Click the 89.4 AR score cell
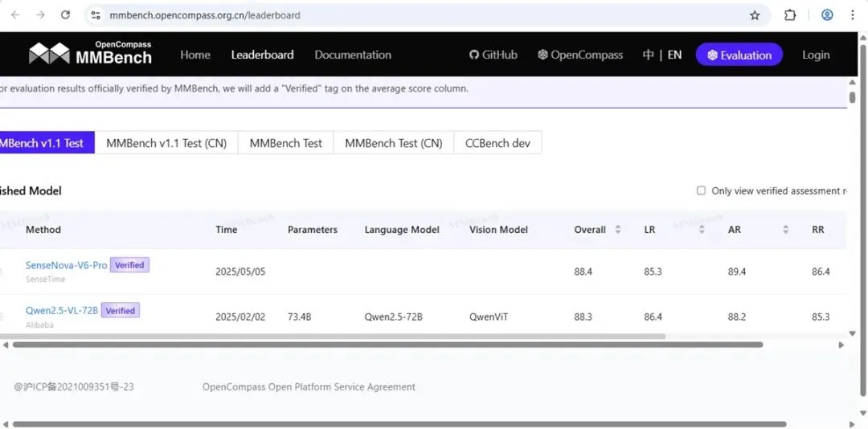The image size is (868, 429). coord(737,272)
